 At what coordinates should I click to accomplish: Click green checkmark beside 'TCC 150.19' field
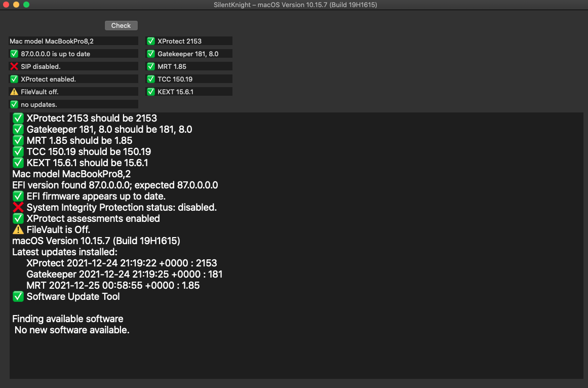tap(151, 79)
